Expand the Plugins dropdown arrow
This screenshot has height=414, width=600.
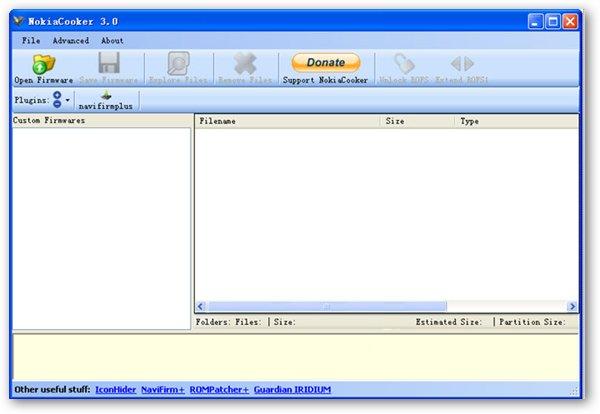tap(68, 100)
